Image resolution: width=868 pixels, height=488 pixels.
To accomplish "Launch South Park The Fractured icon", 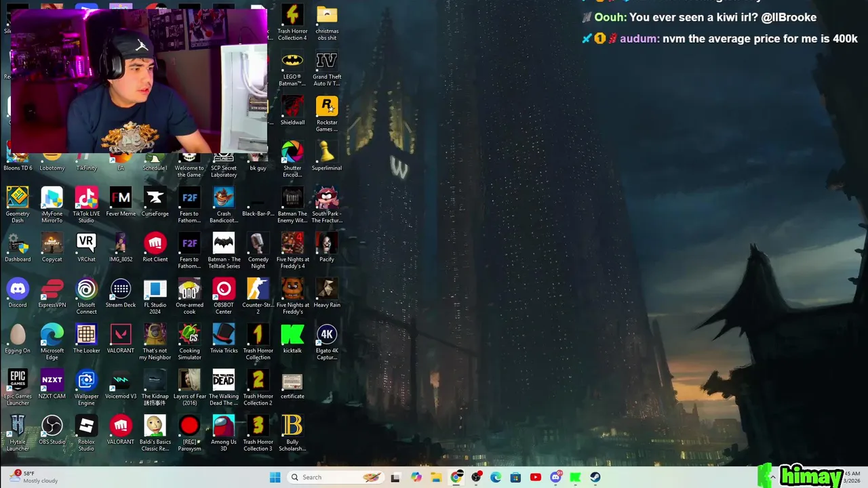I will point(327,205).
